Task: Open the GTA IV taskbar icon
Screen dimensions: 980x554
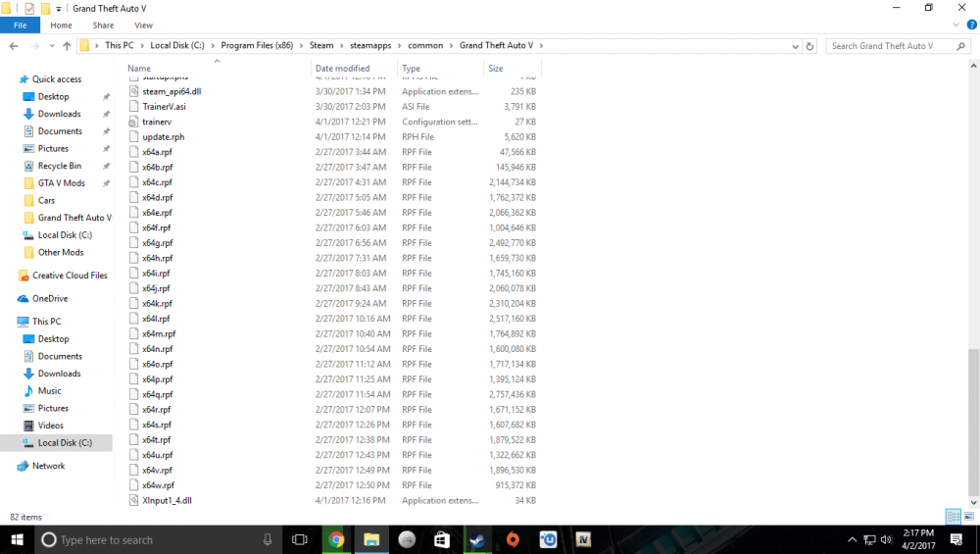Action: pyautogui.click(x=583, y=539)
